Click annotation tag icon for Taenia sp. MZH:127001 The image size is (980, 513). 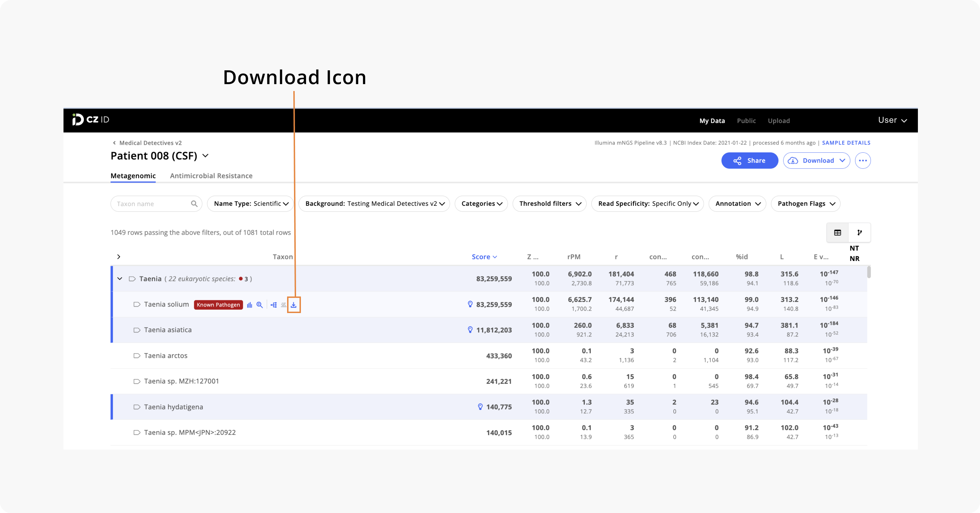[x=137, y=381]
